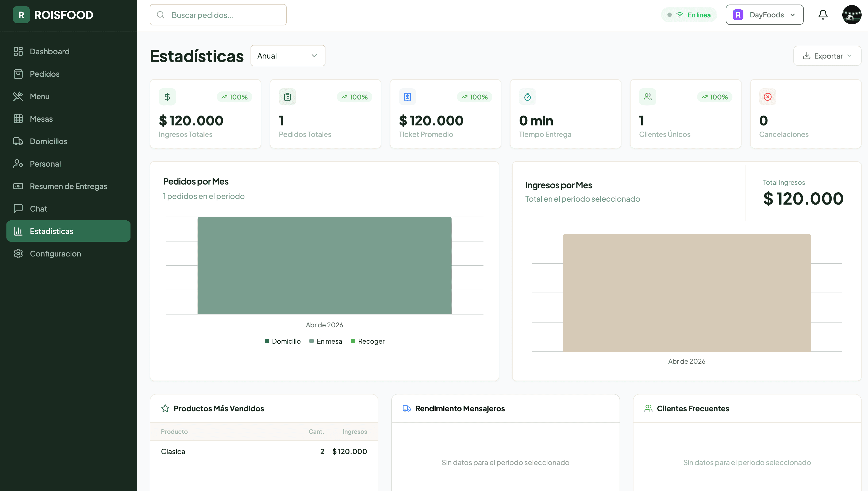This screenshot has width=868, height=491.
Task: Click the Clasica product row
Action: tap(264, 451)
